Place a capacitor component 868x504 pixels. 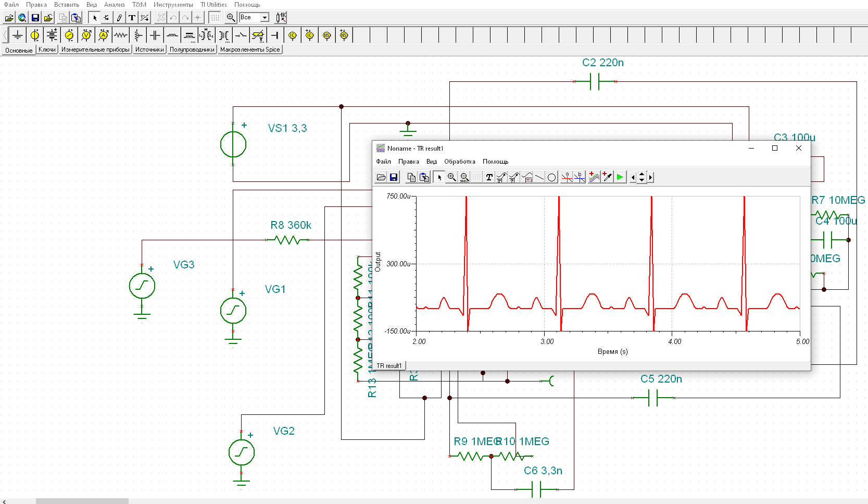click(155, 35)
